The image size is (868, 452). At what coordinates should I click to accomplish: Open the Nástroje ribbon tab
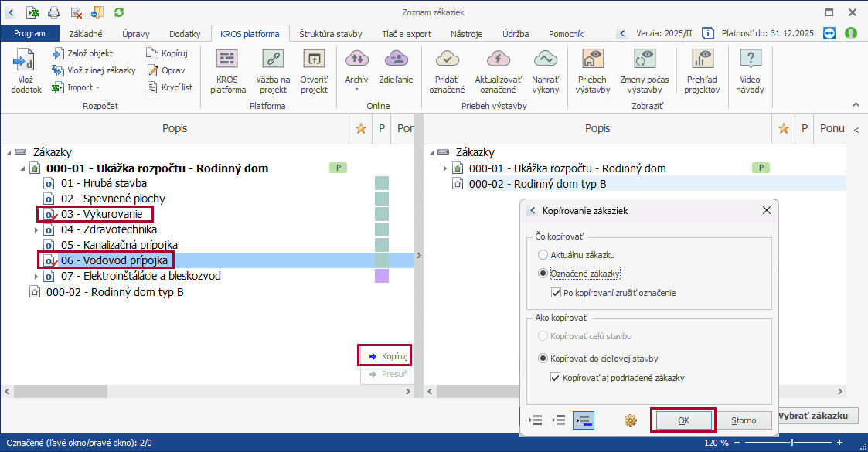(466, 34)
